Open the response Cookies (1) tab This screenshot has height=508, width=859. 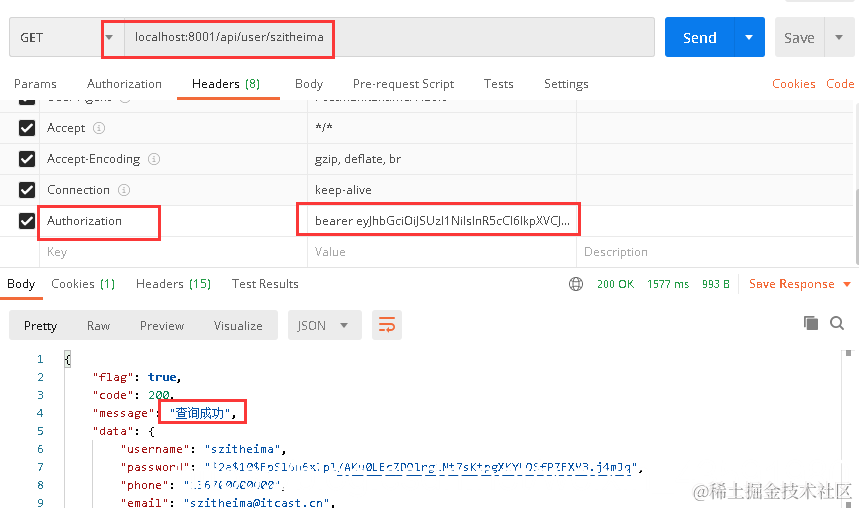[83, 284]
